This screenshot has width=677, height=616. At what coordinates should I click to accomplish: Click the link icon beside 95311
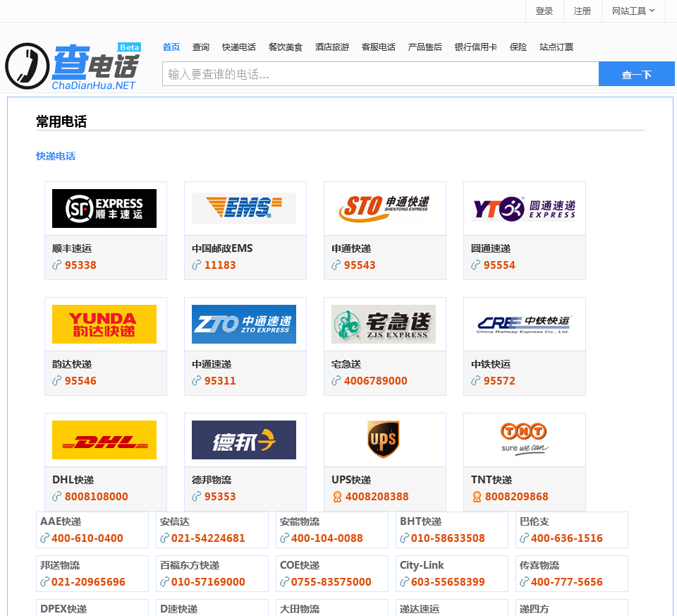[197, 380]
